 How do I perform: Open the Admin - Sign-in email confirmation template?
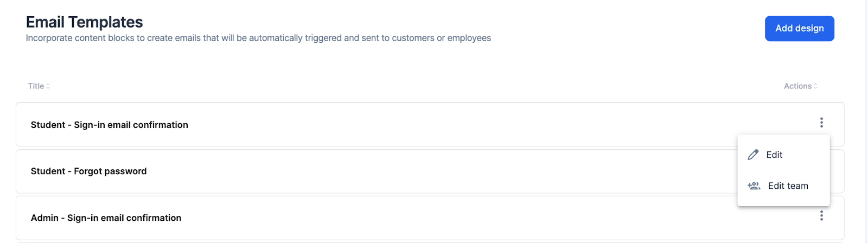click(106, 218)
